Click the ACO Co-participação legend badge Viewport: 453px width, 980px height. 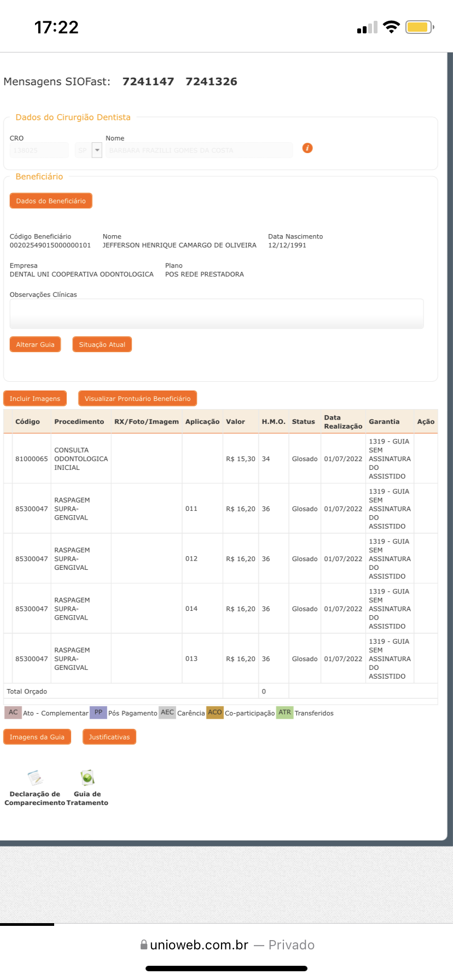(215, 713)
